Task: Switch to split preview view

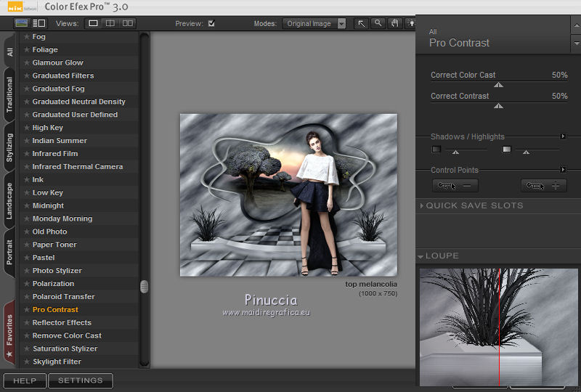Action: [110, 23]
